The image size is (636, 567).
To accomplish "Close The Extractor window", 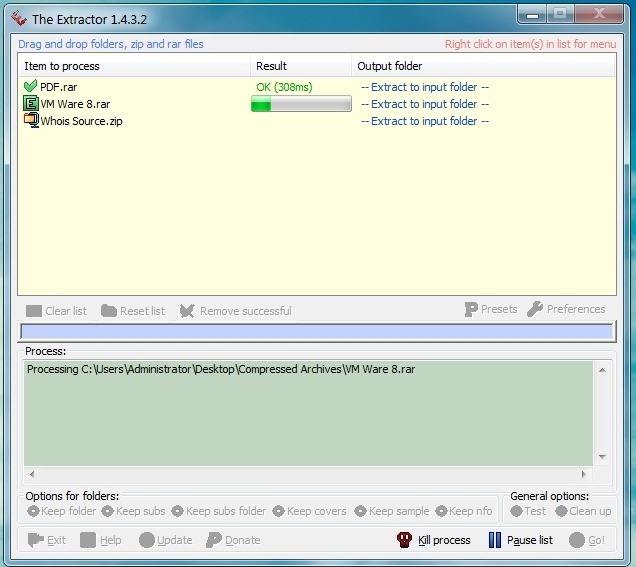I will click(x=599, y=15).
